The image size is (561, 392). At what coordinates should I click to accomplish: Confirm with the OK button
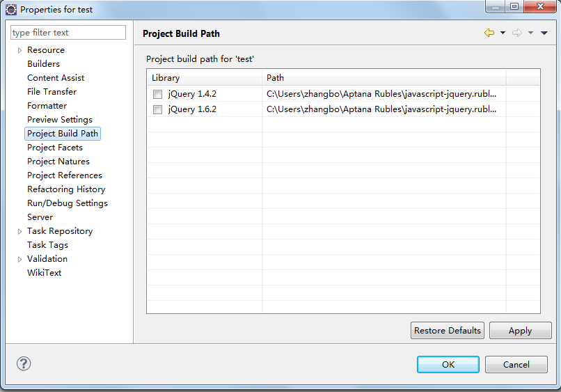(x=448, y=364)
